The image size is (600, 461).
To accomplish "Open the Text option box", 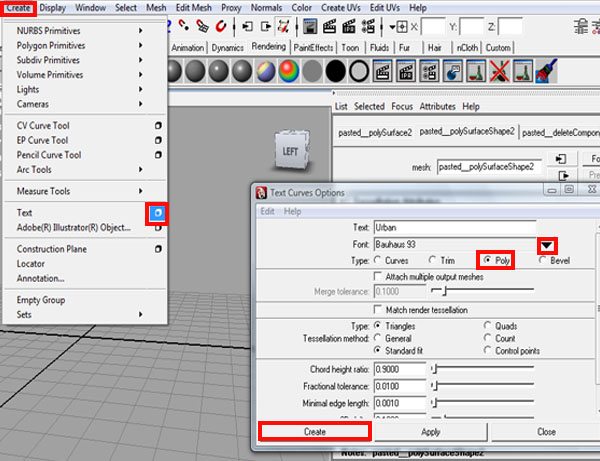I will [157, 213].
